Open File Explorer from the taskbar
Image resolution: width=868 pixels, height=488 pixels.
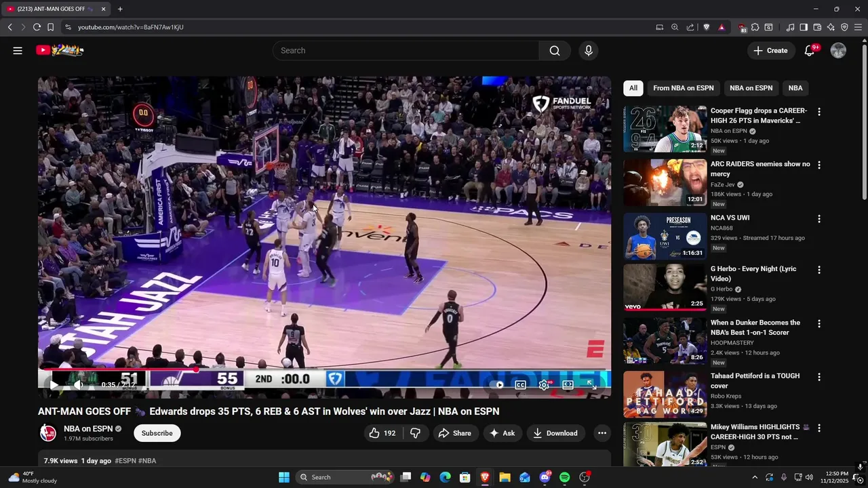click(x=505, y=477)
